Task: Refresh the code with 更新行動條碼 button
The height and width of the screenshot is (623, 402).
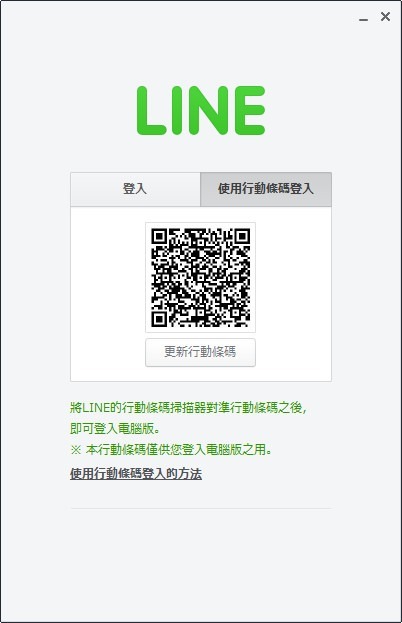Action: [x=200, y=352]
